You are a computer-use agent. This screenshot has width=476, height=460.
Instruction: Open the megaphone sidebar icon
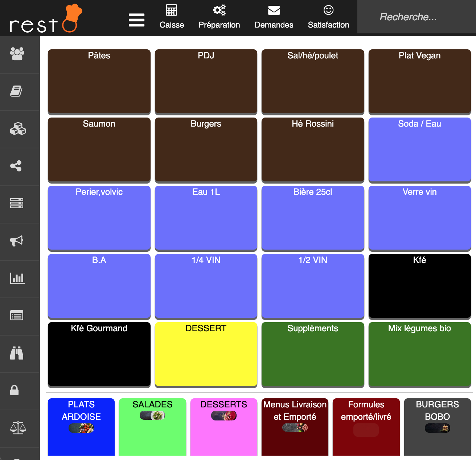coord(17,241)
